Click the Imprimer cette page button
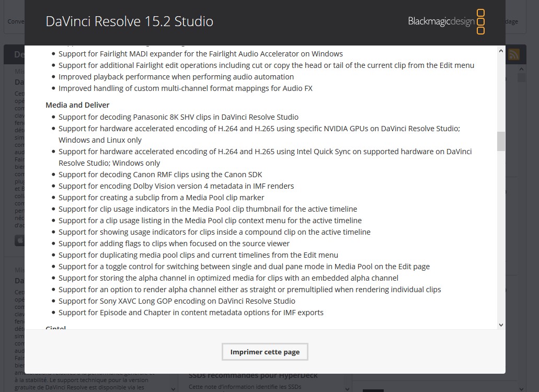The width and height of the screenshot is (539, 392). point(265,352)
